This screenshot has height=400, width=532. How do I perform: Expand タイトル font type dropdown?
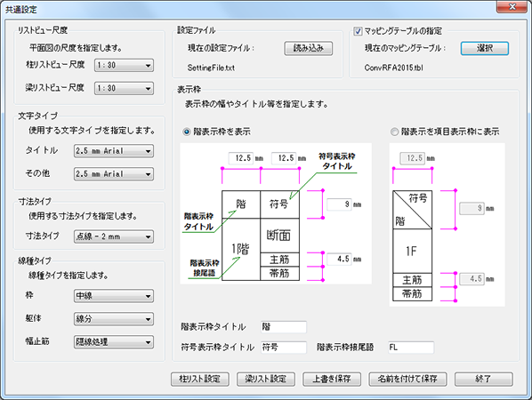coord(114,151)
